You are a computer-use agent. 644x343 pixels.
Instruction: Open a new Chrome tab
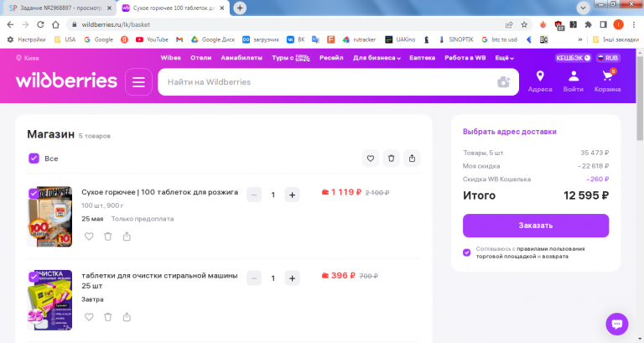(x=240, y=8)
